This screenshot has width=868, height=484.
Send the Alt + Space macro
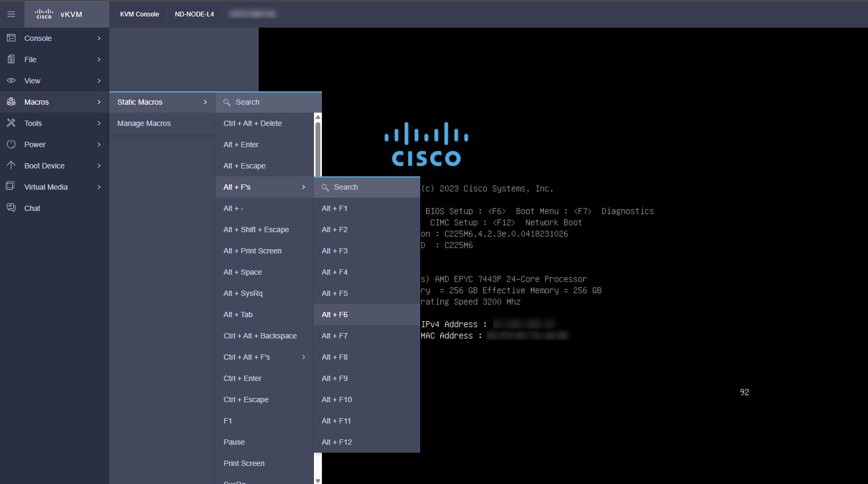[x=265, y=272]
